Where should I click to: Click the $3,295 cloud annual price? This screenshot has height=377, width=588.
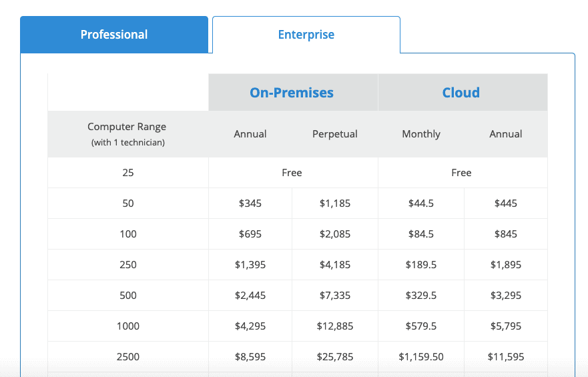click(505, 296)
